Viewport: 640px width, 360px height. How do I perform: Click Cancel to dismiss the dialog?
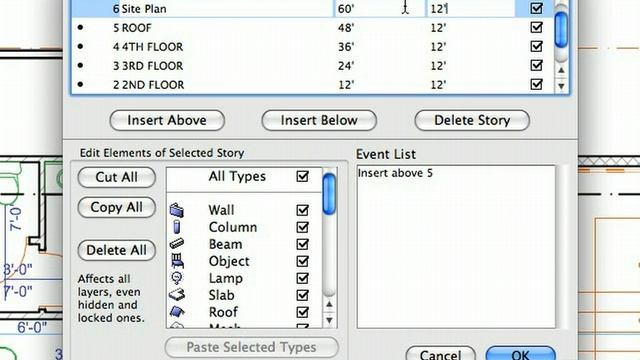[x=440, y=353]
